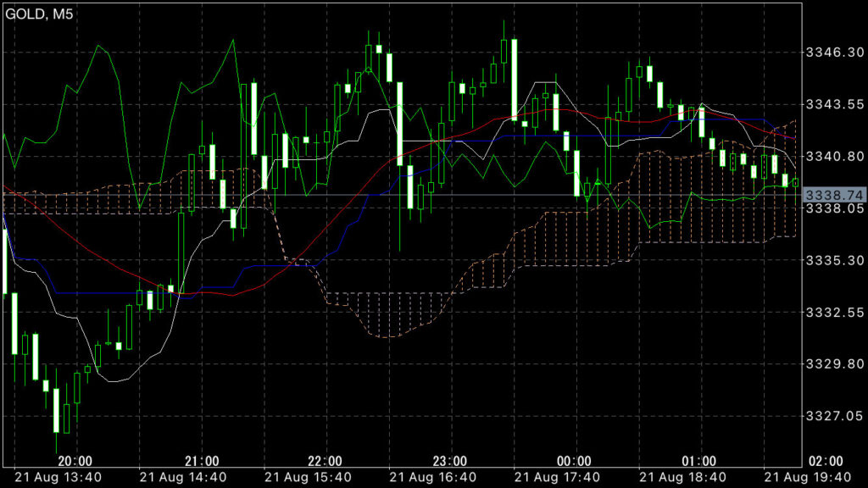Pick the 22:00 time axis marker

(x=325, y=461)
